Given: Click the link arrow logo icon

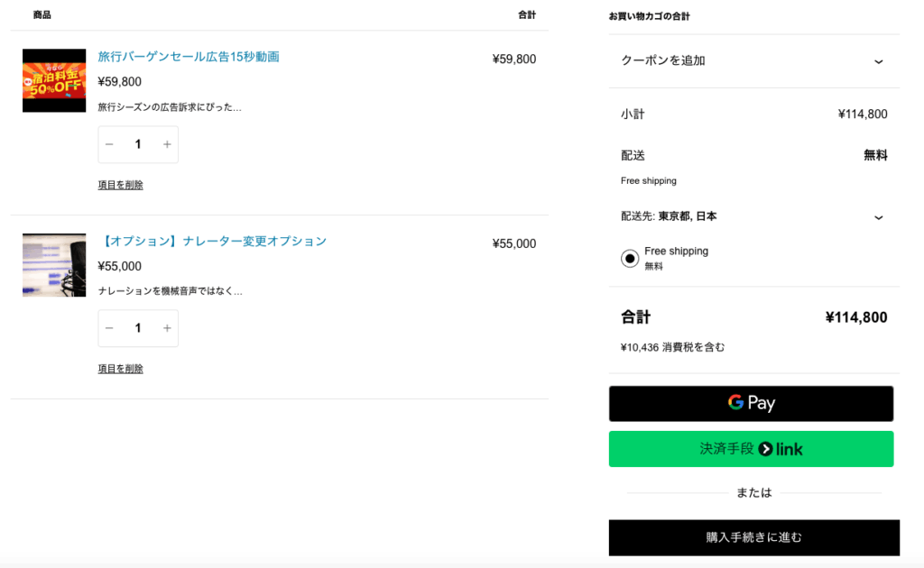Looking at the screenshot, I should click(765, 449).
